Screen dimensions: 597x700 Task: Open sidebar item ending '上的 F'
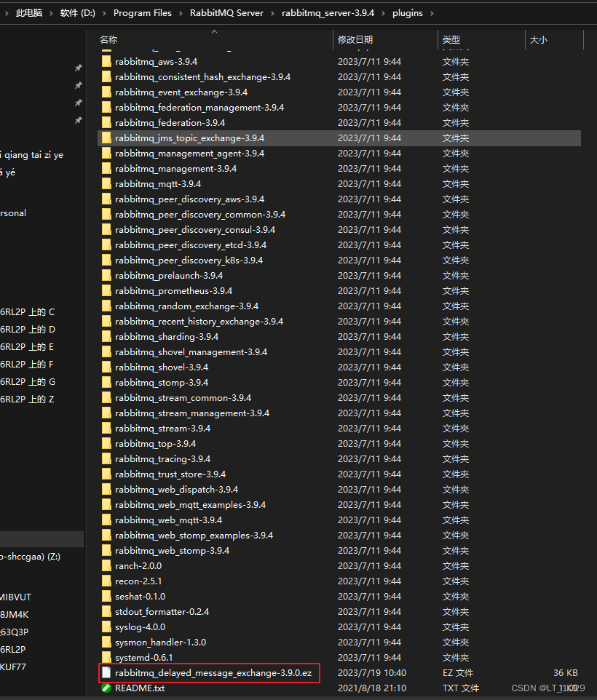(27, 365)
